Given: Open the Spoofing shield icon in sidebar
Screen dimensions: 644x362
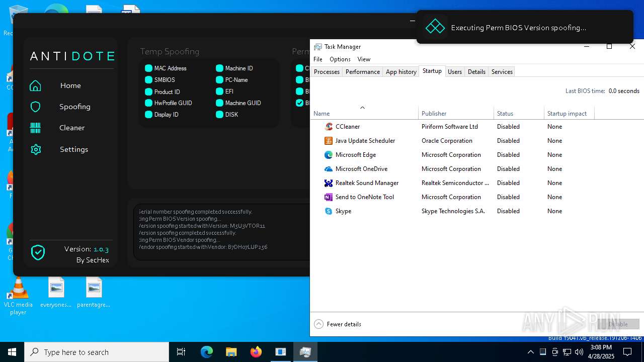Looking at the screenshot, I should click(x=35, y=107).
